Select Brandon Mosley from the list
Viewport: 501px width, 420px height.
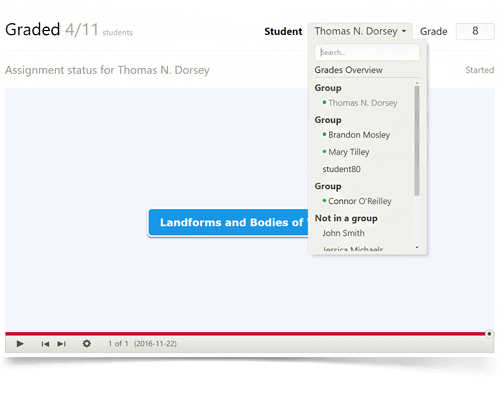click(359, 135)
